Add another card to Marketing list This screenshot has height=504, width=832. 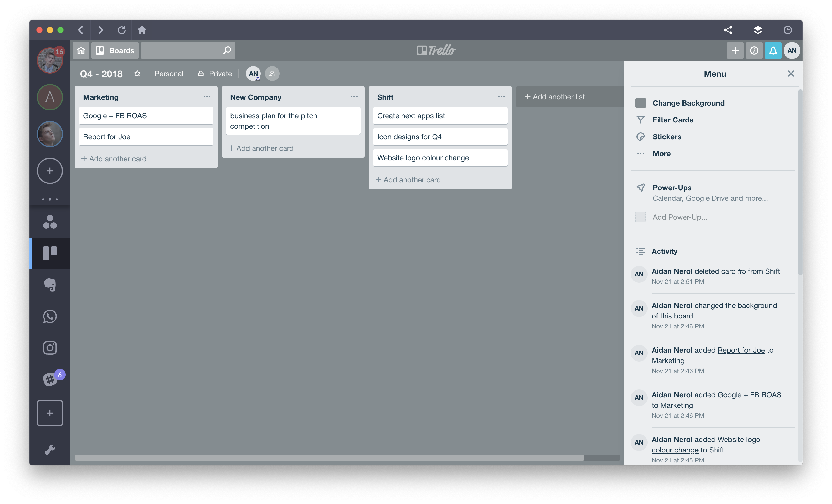114,159
